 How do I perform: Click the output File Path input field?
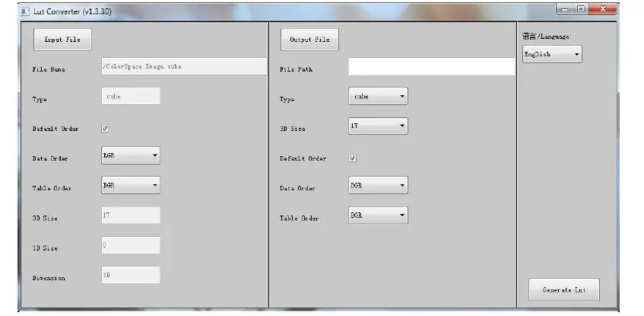(431, 66)
